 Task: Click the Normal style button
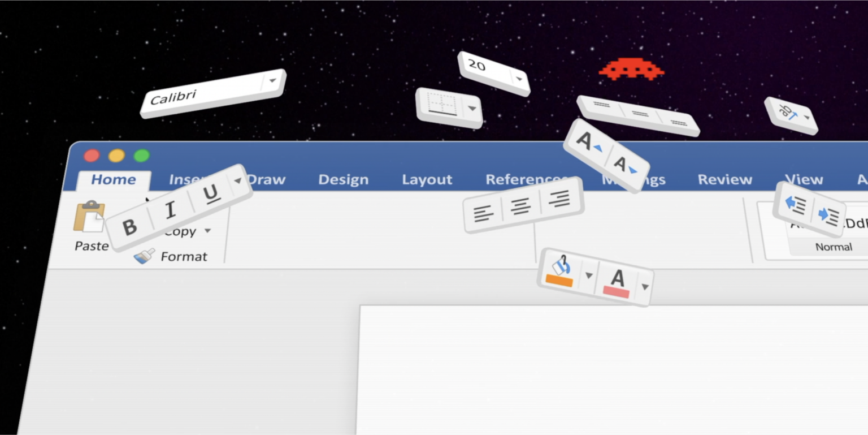click(x=834, y=247)
